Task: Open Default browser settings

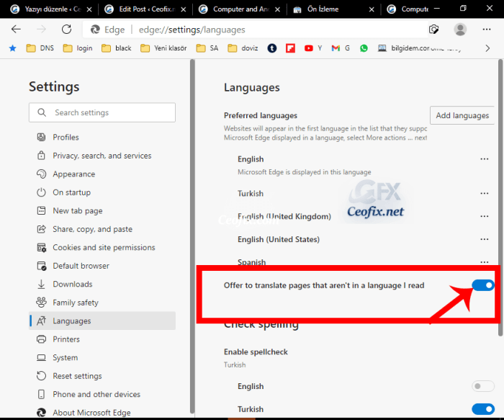Action: point(102,266)
